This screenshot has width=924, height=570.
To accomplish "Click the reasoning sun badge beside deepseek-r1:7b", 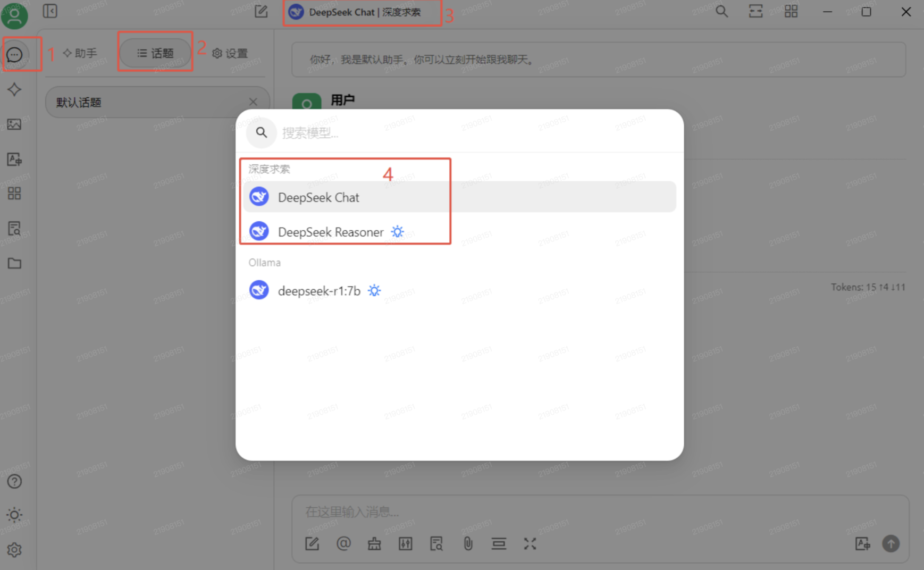I will click(374, 290).
